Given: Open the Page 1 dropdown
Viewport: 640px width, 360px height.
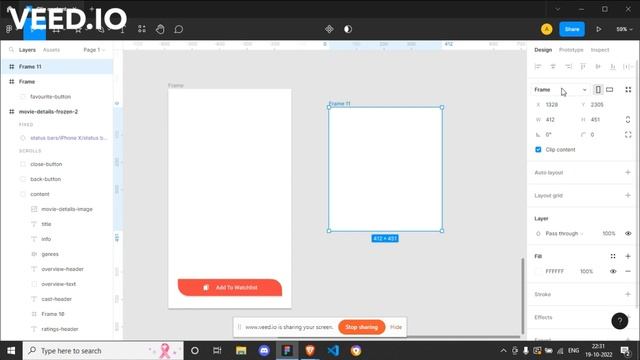Looking at the screenshot, I should [94, 50].
